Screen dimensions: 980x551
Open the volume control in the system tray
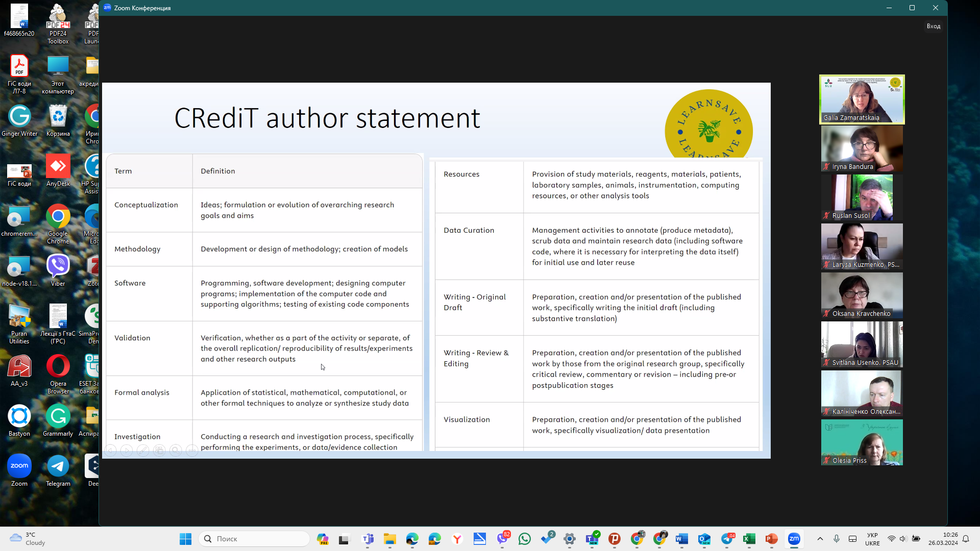(x=902, y=539)
